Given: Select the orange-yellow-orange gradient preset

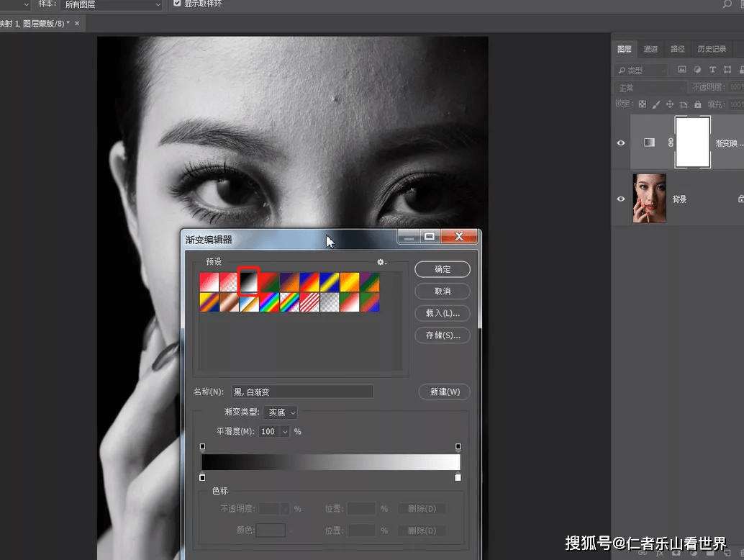Looking at the screenshot, I should [x=349, y=282].
